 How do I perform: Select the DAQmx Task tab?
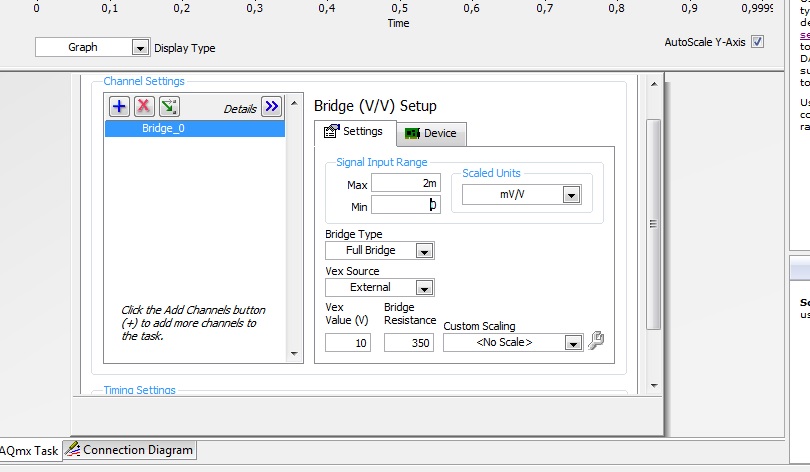[x=30, y=450]
